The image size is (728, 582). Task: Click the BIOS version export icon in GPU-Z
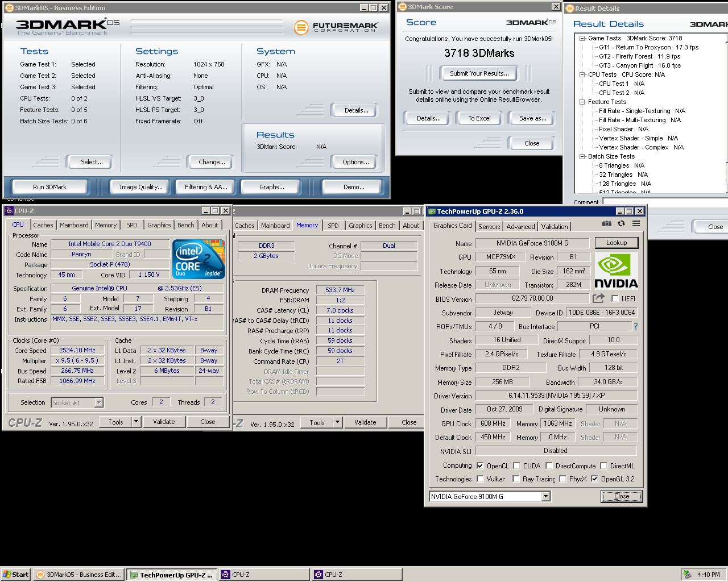click(598, 298)
